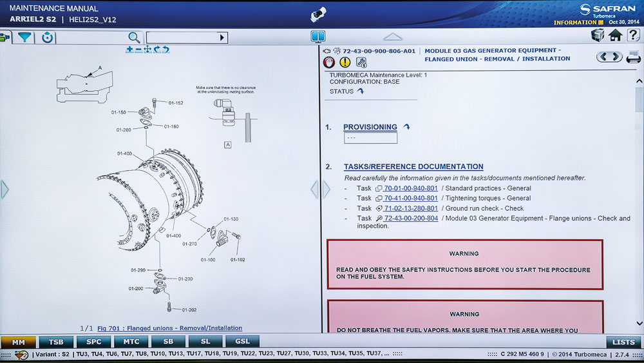The height and width of the screenshot is (363, 644).
Task: Expand the PROVISIONING blue arrow
Action: coord(406,127)
